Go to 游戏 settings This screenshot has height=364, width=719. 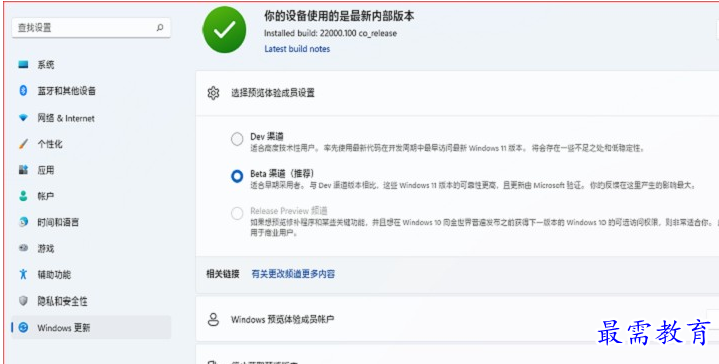click(91, 248)
